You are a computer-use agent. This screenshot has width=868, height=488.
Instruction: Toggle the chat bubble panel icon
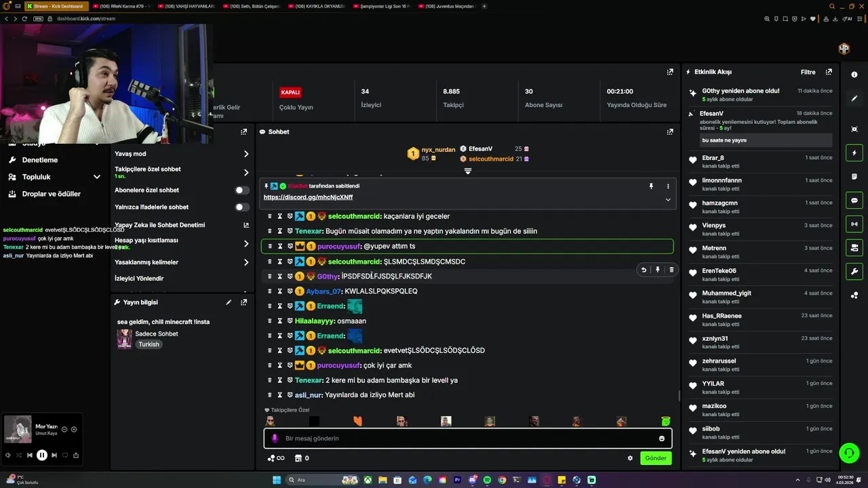click(x=854, y=200)
